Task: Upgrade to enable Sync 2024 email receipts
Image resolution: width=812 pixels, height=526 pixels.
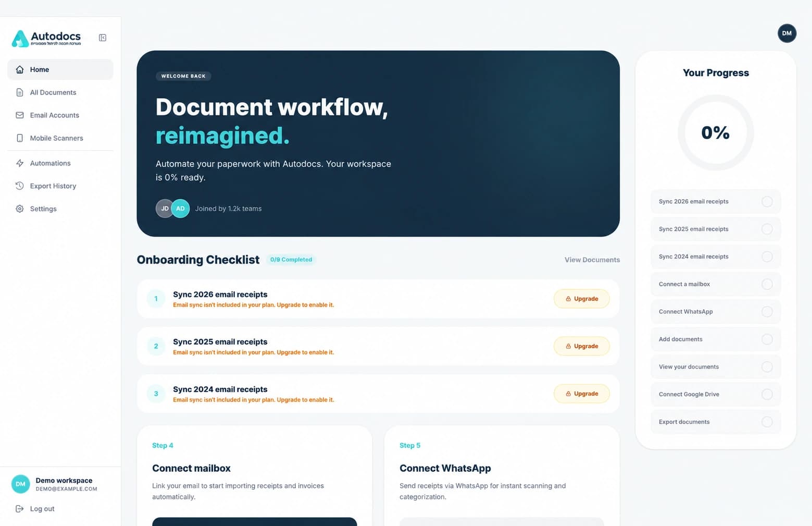Action: tap(582, 394)
